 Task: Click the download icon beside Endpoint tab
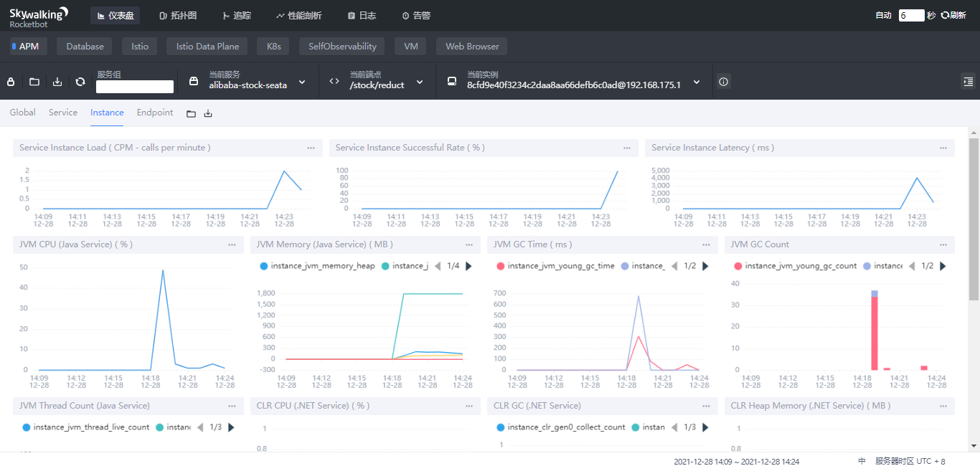click(x=208, y=113)
